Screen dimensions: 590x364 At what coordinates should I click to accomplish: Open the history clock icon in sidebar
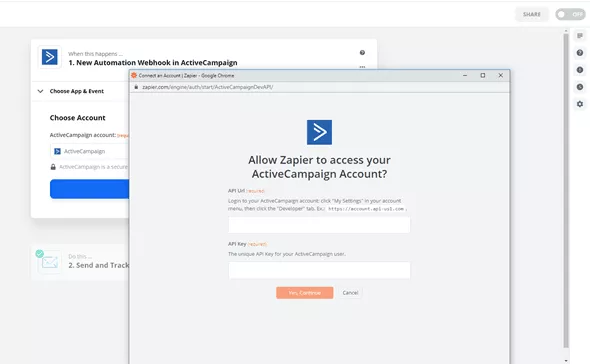point(580,87)
